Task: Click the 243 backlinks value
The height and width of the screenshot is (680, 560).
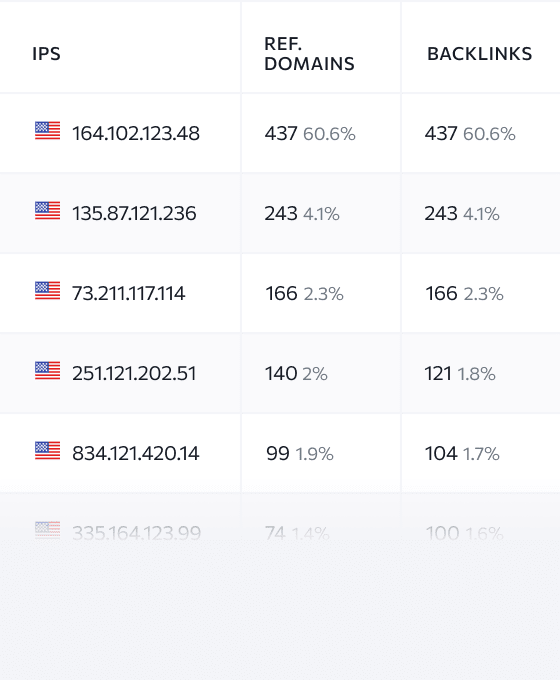Action: point(441,214)
